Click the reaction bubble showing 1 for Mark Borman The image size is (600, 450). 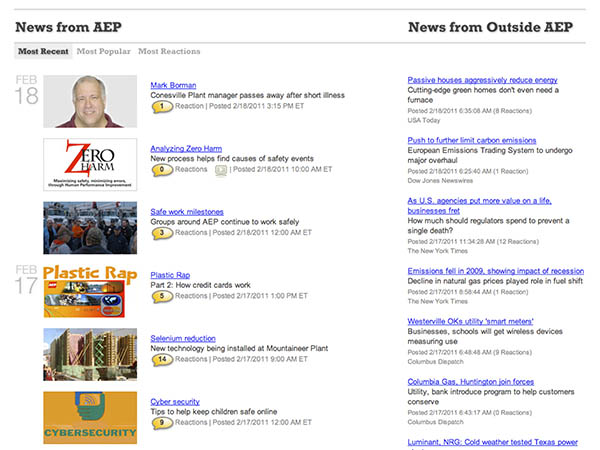(x=162, y=107)
